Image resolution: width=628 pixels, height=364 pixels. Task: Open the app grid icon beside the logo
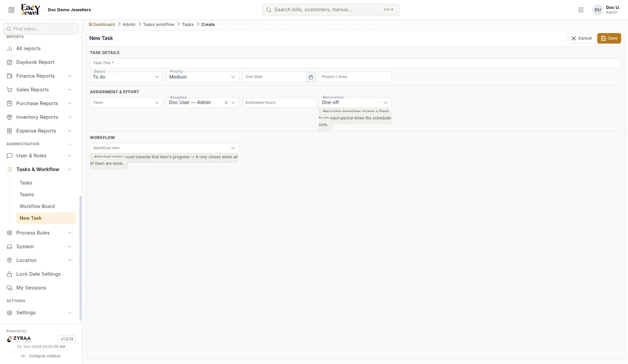tap(11, 10)
